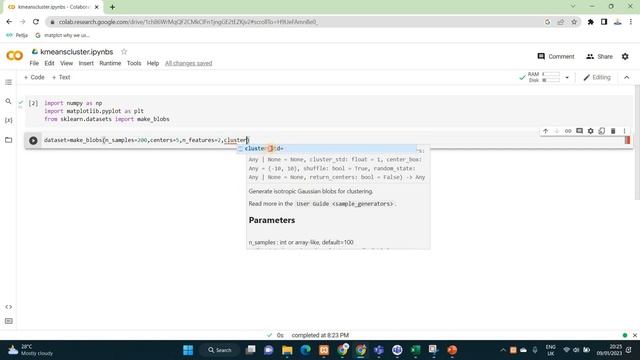Open Excel from the taskbar
The image size is (640, 360).
[x=416, y=350]
